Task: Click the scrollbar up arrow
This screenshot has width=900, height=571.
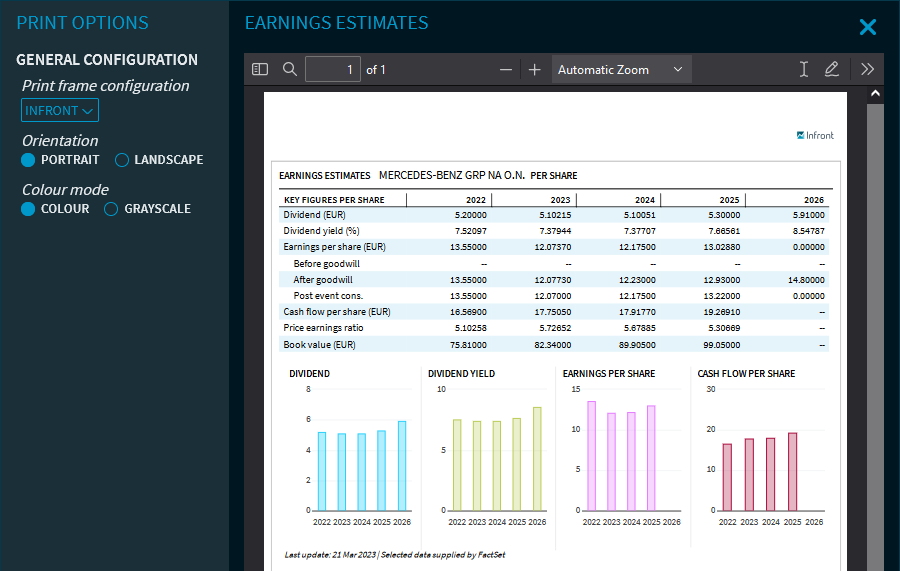Action: click(875, 94)
